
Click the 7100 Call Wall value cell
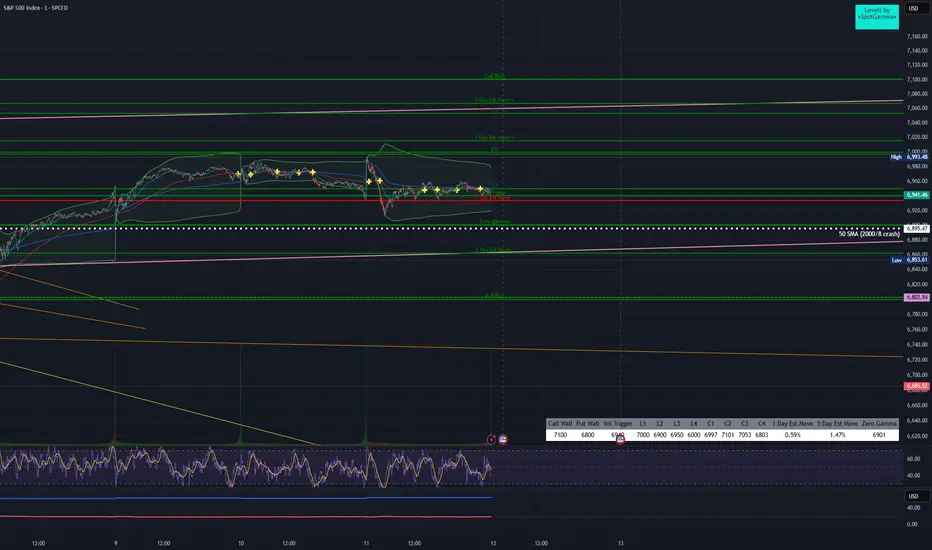pos(560,435)
